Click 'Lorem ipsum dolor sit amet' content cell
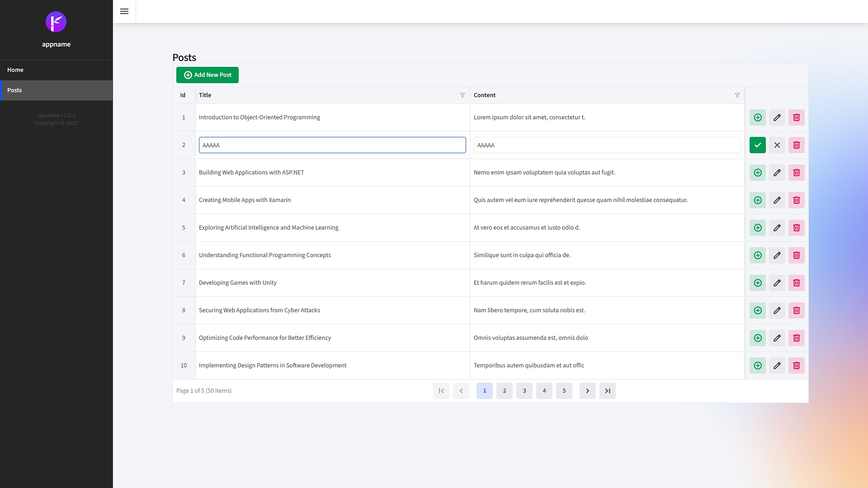This screenshot has width=868, height=488. tap(607, 117)
